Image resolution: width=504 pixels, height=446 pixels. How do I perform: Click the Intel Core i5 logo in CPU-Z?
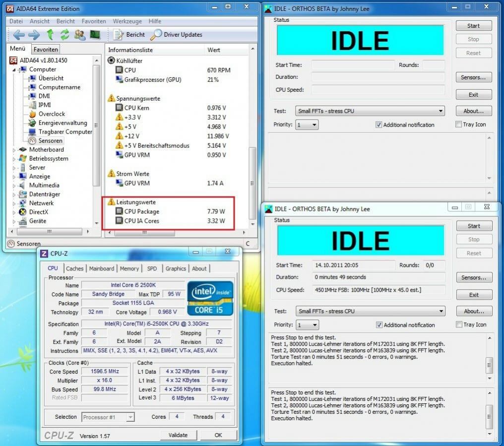coord(210,298)
